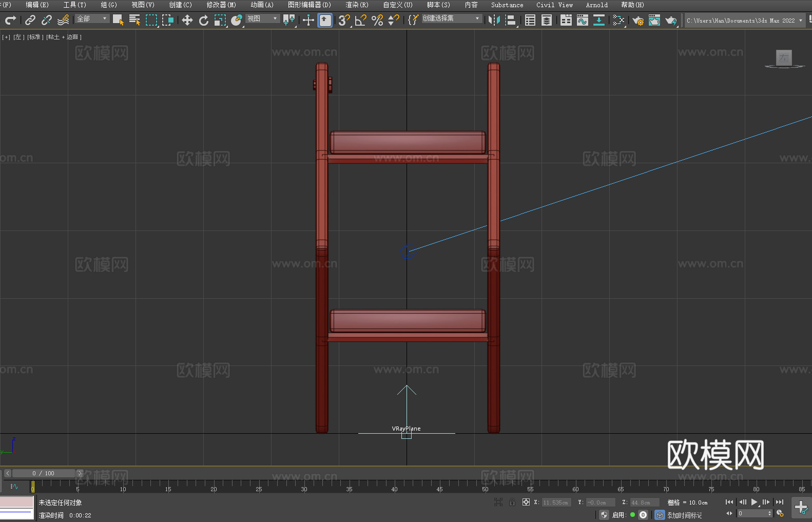
Task: Open Curve Editor
Action: 583,20
